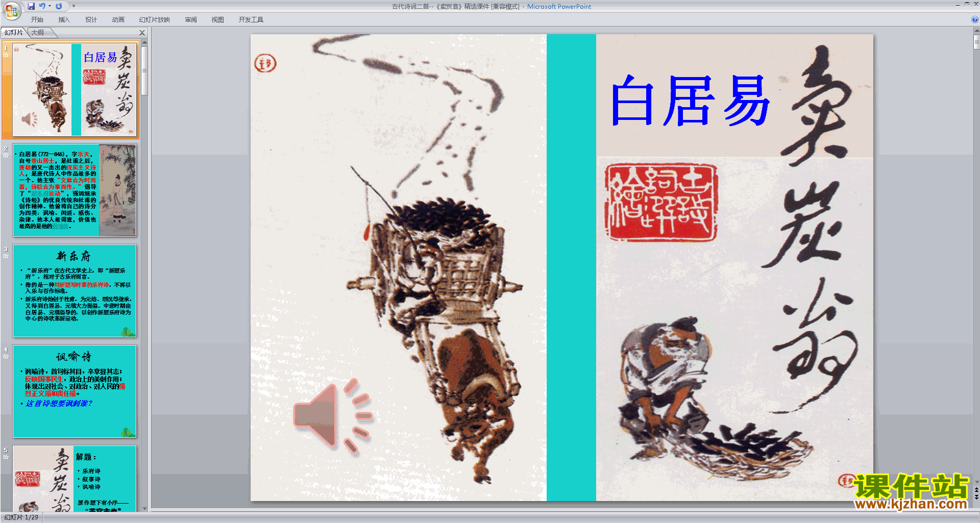Image resolution: width=980 pixels, height=523 pixels.
Task: Select the 白居易 title text on slide
Action: (x=690, y=100)
